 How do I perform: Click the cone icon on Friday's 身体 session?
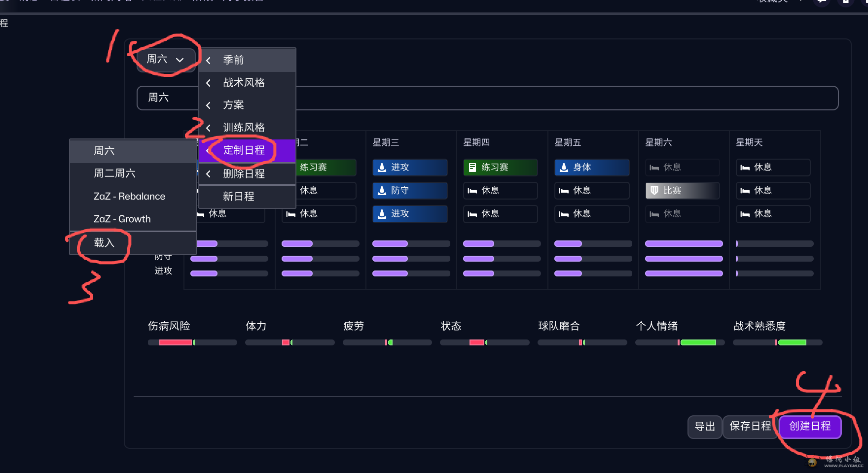click(564, 168)
